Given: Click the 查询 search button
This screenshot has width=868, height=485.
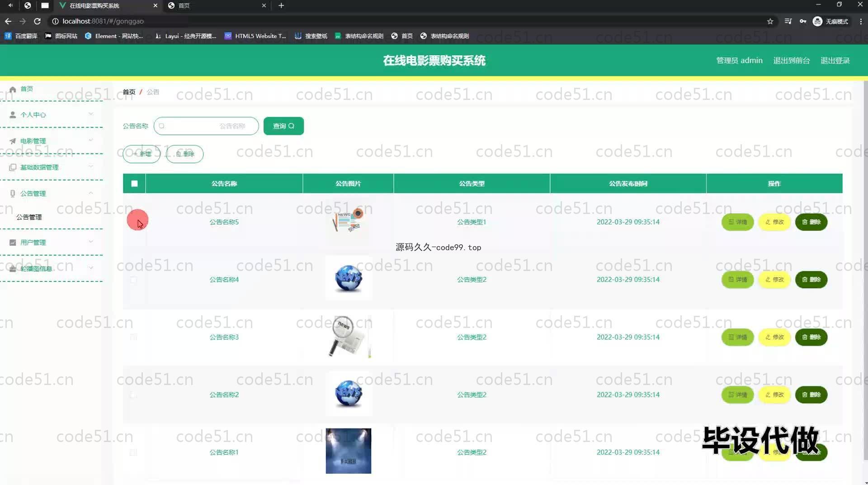Looking at the screenshot, I should click(283, 126).
